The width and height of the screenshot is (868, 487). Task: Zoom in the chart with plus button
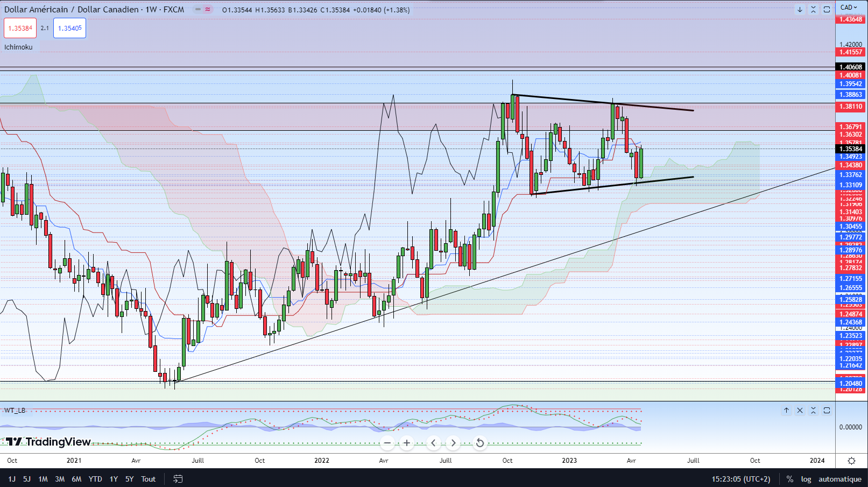click(407, 443)
